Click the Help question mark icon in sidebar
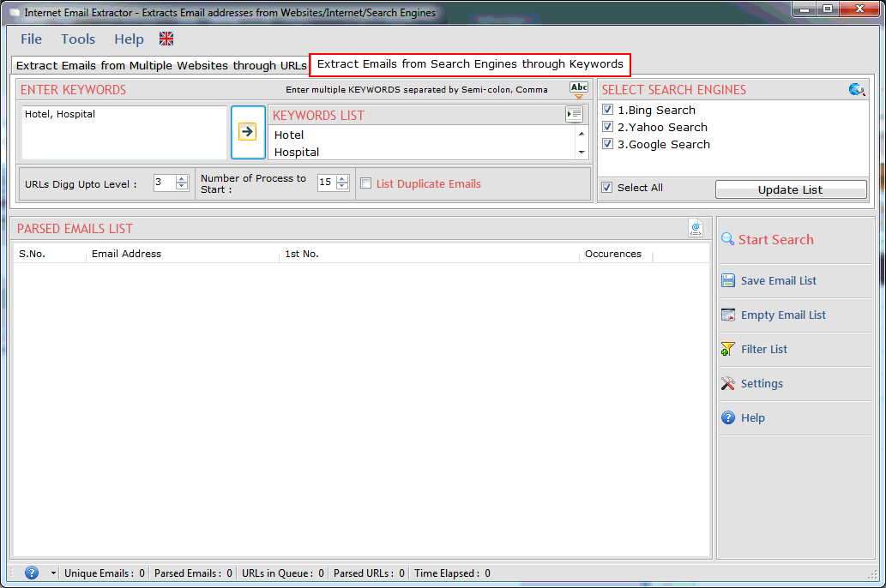Screen dimensions: 886x588 pos(728,418)
